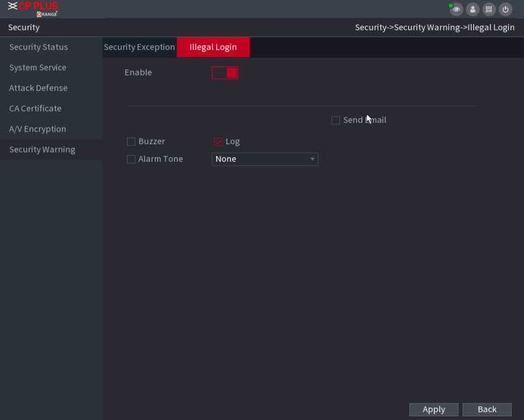This screenshot has width=524, height=420.
Task: Open A/V Encryption settings
Action: 38,129
